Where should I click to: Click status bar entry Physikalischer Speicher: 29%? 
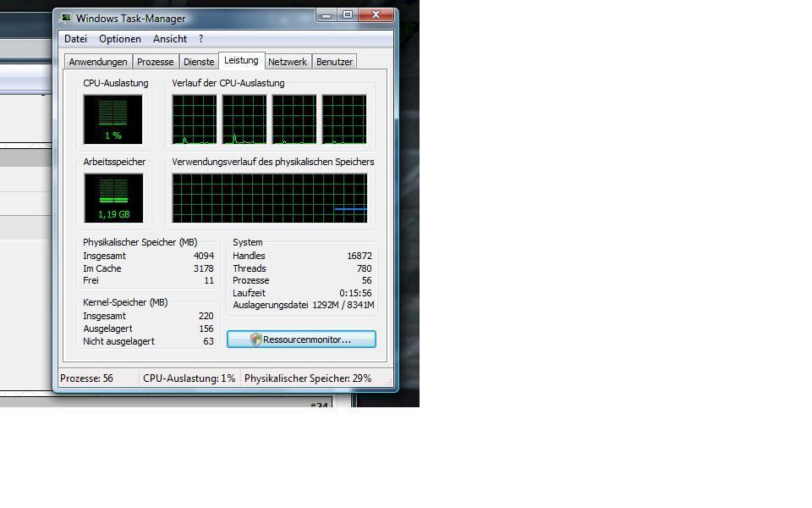click(x=308, y=378)
